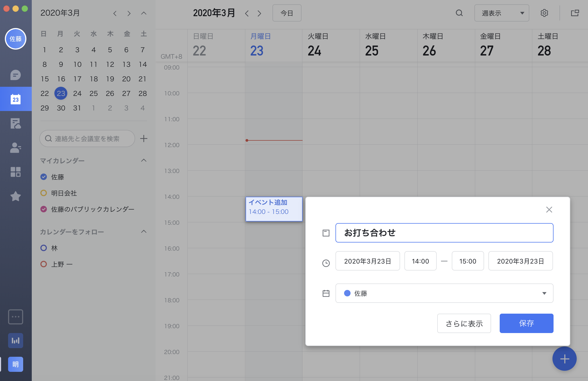This screenshot has width=588, height=381.
Task: Select March 17 in mini calendar
Action: pos(77,79)
